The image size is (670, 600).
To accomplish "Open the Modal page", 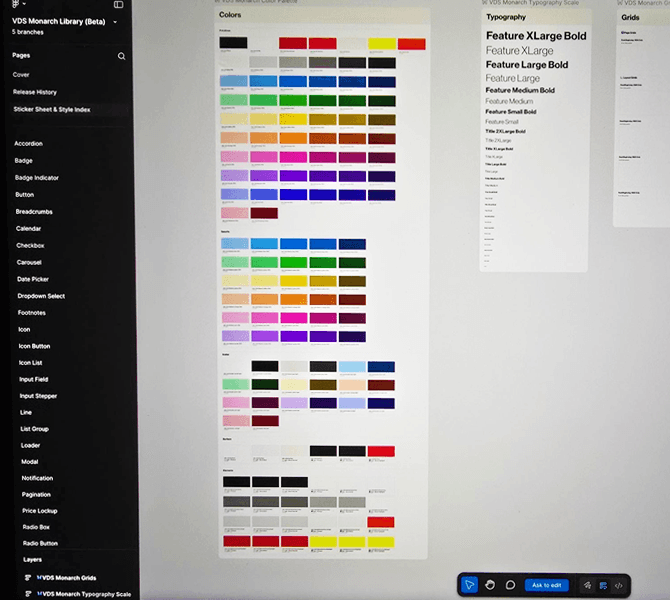I will (x=29, y=462).
